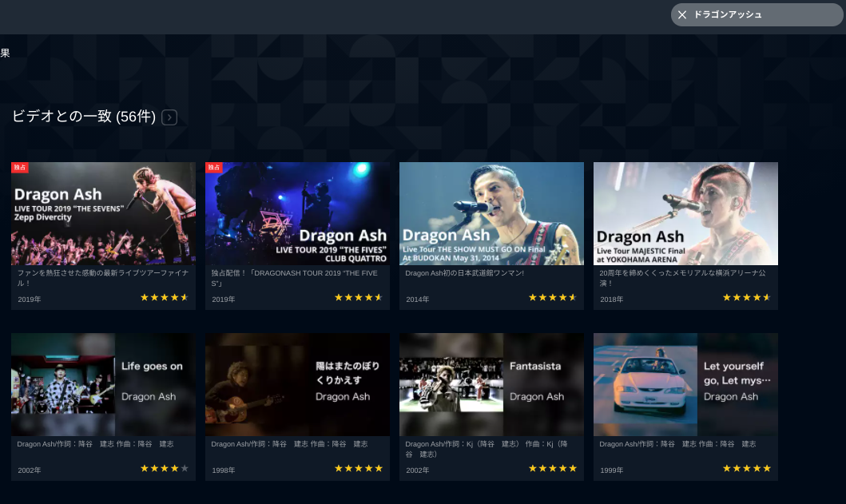Click the 2002年 label on Life goes on card
846x504 pixels.
coord(29,470)
